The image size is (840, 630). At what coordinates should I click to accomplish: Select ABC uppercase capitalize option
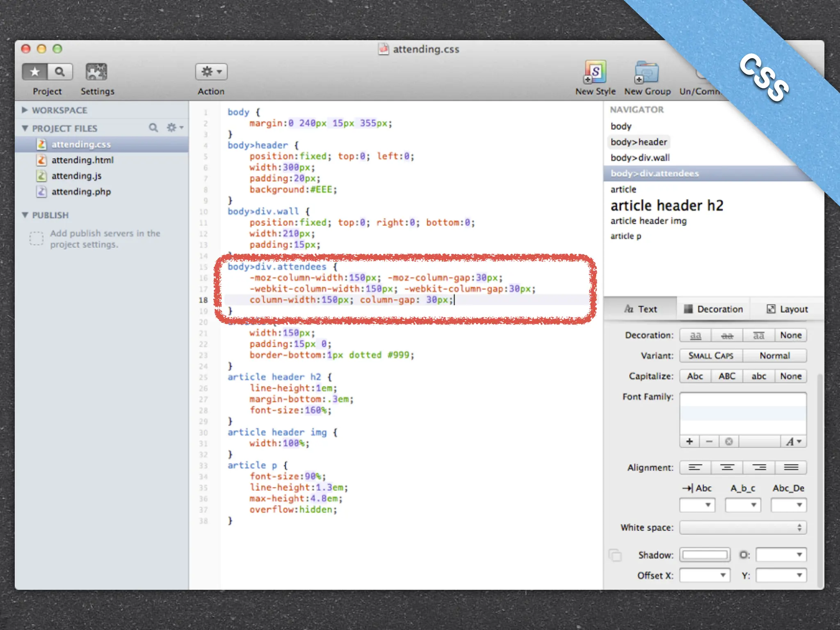click(x=727, y=376)
